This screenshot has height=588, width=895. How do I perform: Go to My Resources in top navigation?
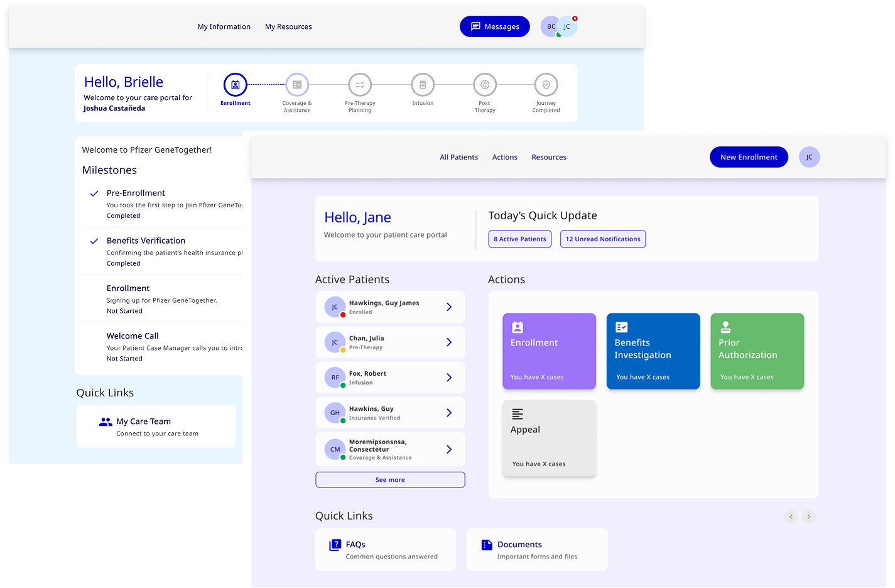click(288, 27)
